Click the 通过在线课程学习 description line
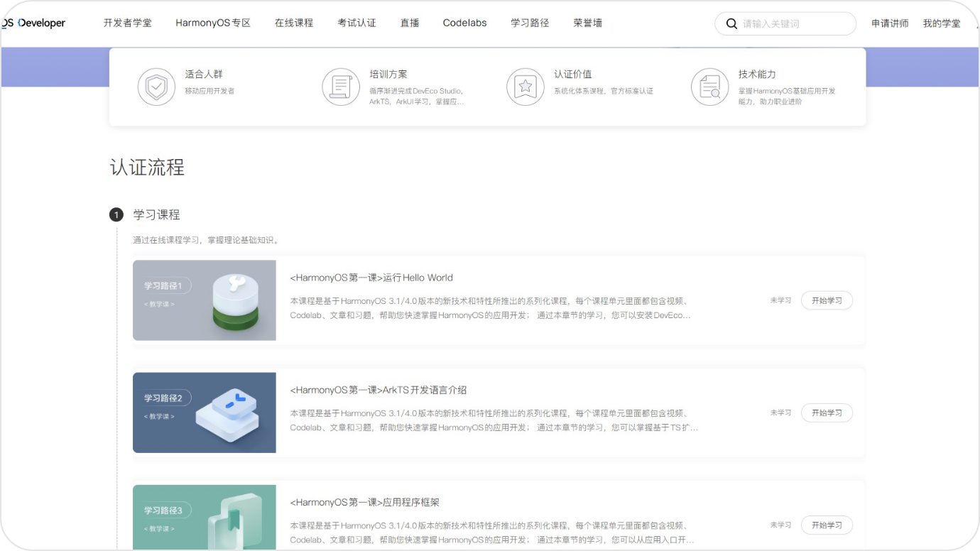The height and width of the screenshot is (551, 980). click(206, 240)
